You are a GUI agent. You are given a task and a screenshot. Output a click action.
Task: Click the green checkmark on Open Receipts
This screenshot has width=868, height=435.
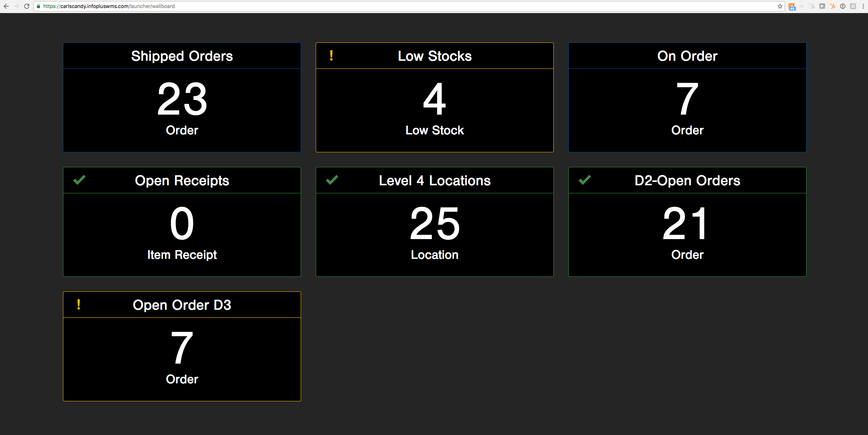79,180
